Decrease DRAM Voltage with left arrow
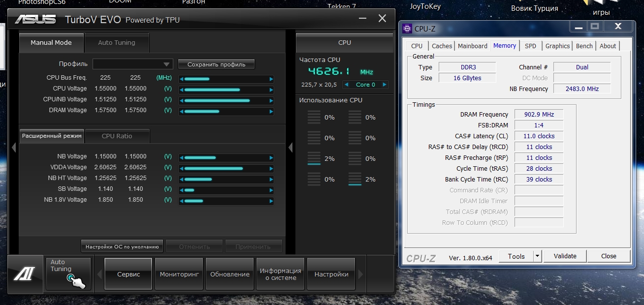644x305 pixels. (181, 111)
